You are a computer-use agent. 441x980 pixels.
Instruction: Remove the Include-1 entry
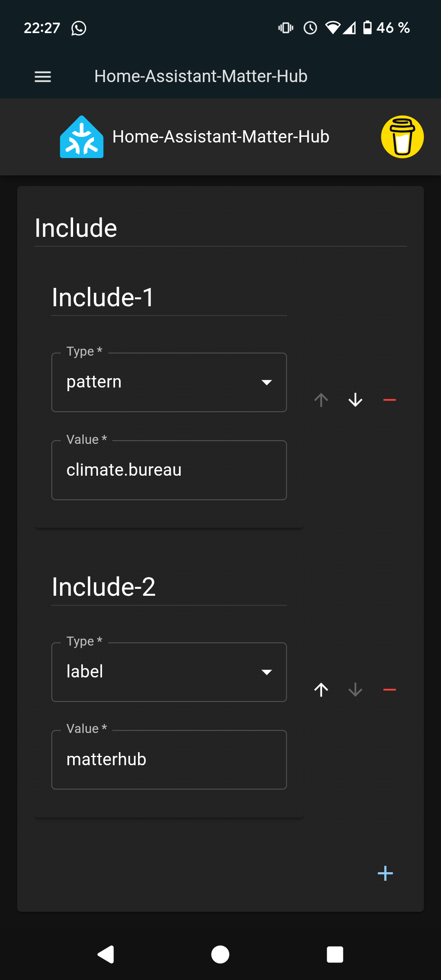(390, 400)
